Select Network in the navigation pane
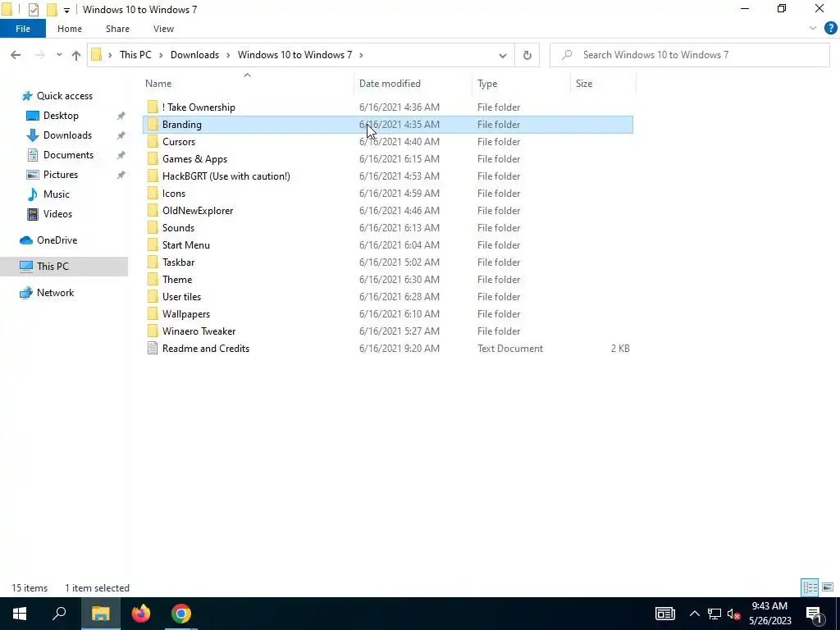This screenshot has height=630, width=840. point(55,293)
